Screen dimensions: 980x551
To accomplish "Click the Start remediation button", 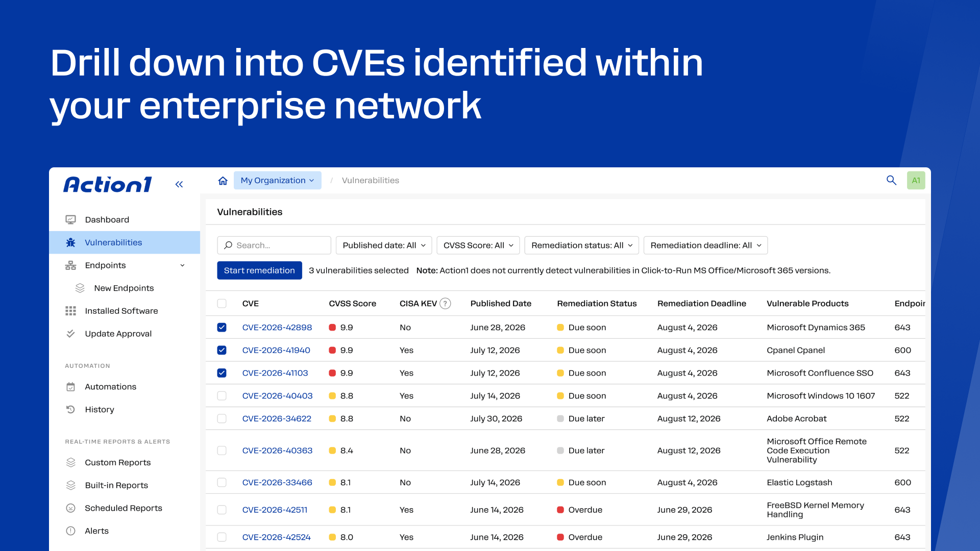I will (259, 270).
